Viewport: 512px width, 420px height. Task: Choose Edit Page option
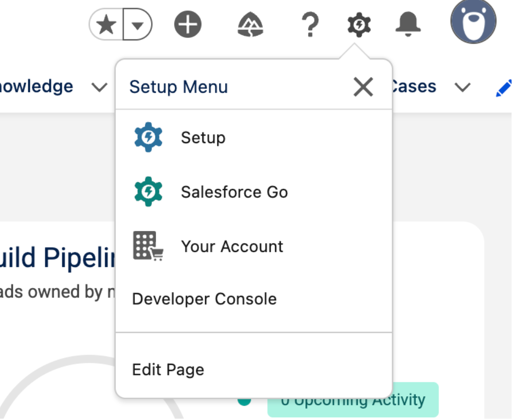pos(168,370)
